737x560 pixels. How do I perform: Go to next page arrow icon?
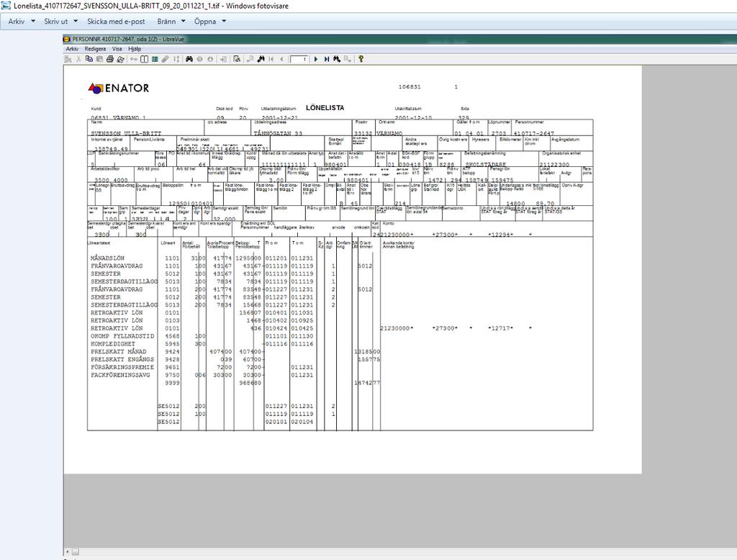(x=316, y=59)
